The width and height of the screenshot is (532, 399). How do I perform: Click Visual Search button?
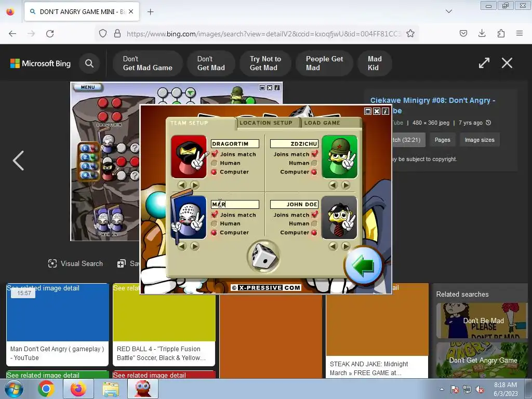(75, 263)
